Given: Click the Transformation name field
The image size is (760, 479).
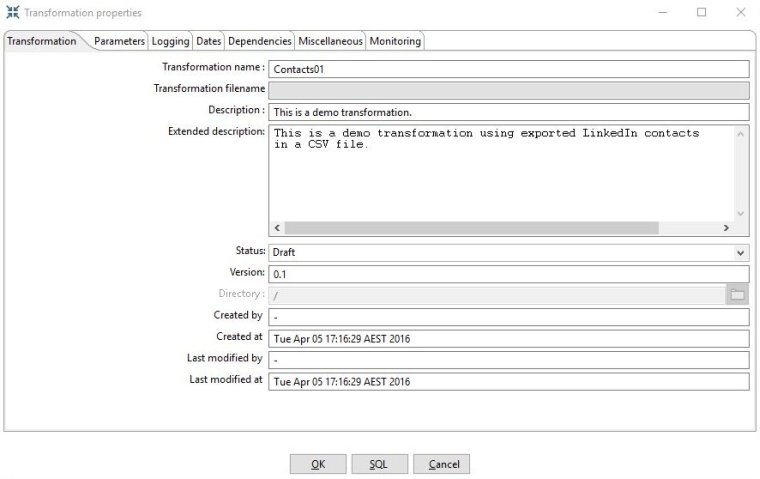Looking at the screenshot, I should pyautogui.click(x=508, y=69).
